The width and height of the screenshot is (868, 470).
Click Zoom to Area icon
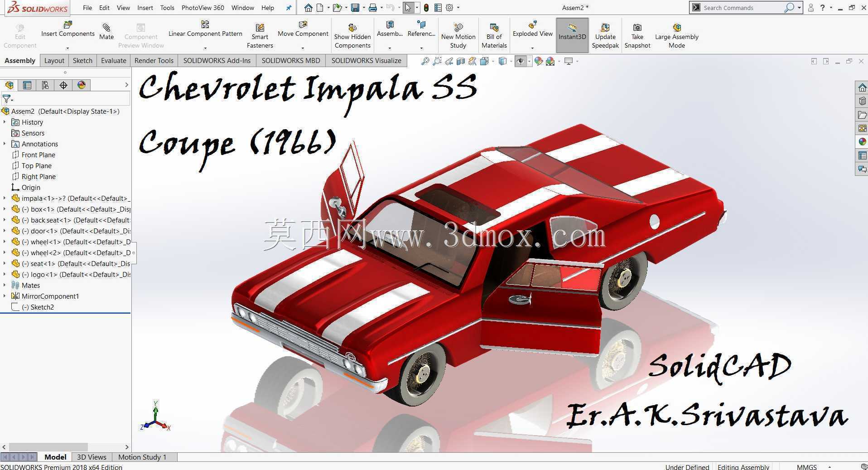click(x=437, y=61)
